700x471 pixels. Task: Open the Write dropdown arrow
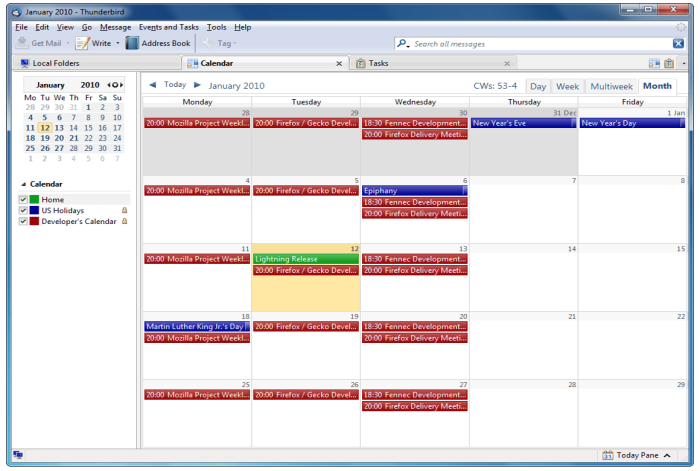118,43
